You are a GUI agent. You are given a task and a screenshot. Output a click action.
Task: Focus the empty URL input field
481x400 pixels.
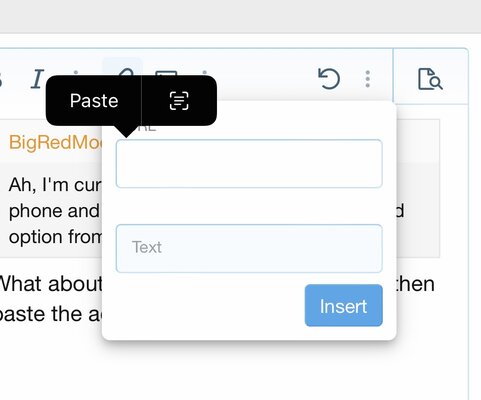[x=249, y=164]
